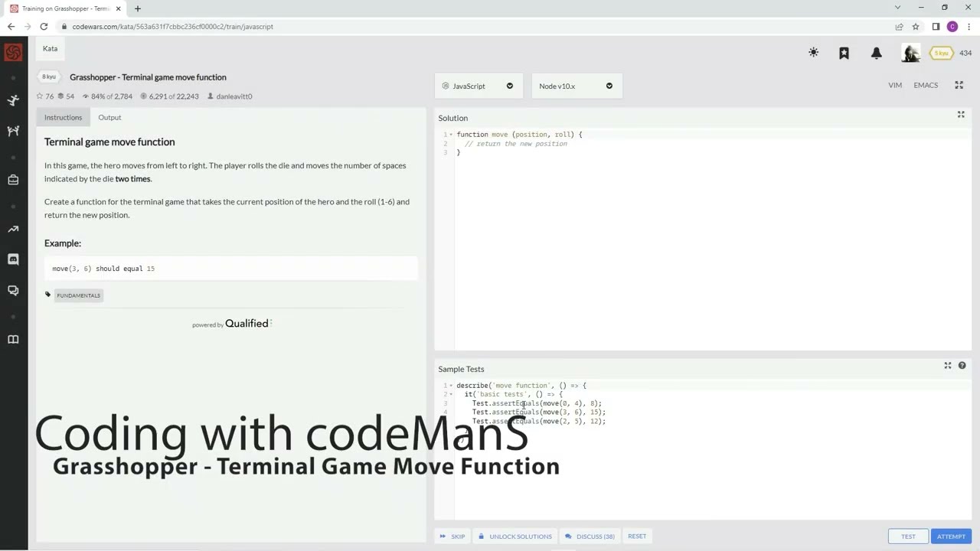Open the Node v10.x version dropdown

point(576,86)
